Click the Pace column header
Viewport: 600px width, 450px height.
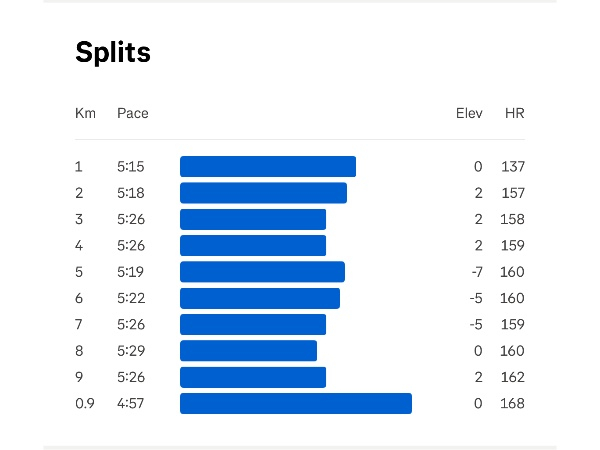click(x=133, y=113)
